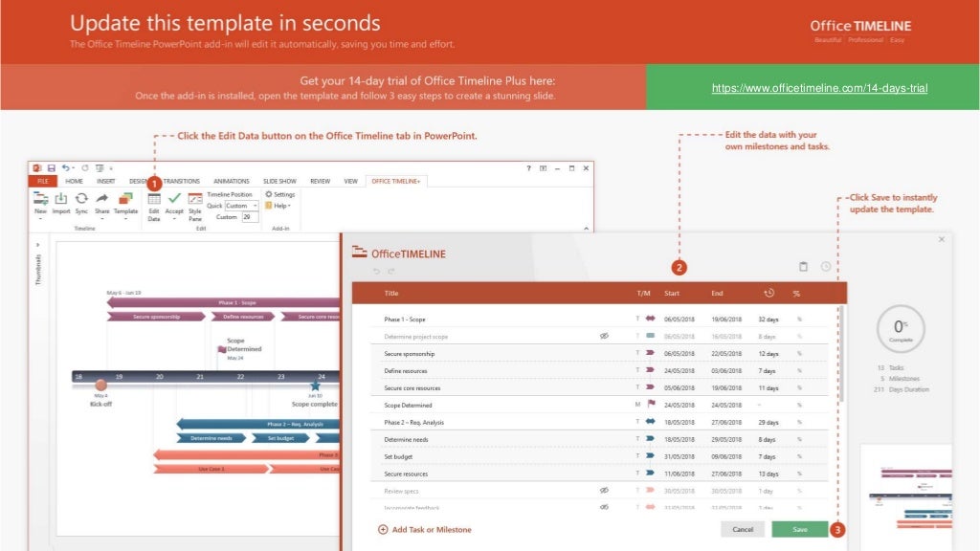
Task: Click the timeline preview thumbnail in dialog
Action: 906,496
